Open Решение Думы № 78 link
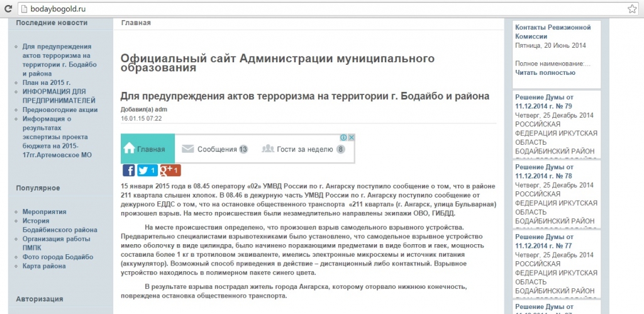The width and height of the screenshot is (644, 314). pyautogui.click(x=544, y=171)
